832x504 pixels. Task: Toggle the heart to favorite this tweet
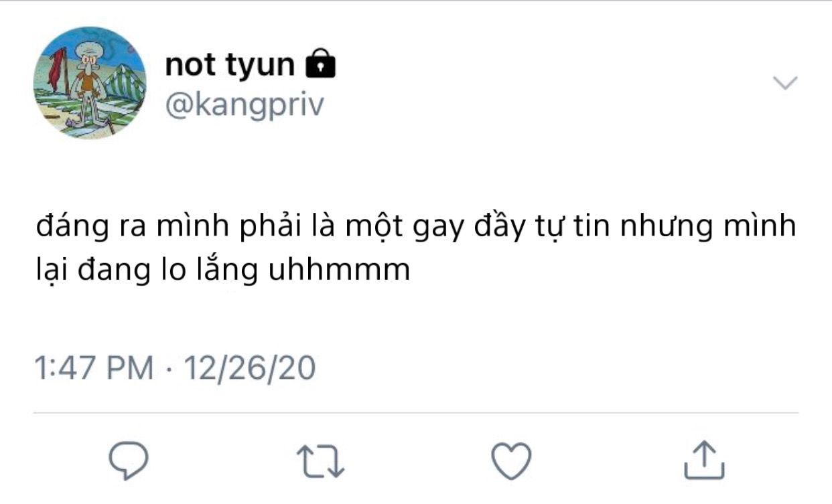click(511, 460)
